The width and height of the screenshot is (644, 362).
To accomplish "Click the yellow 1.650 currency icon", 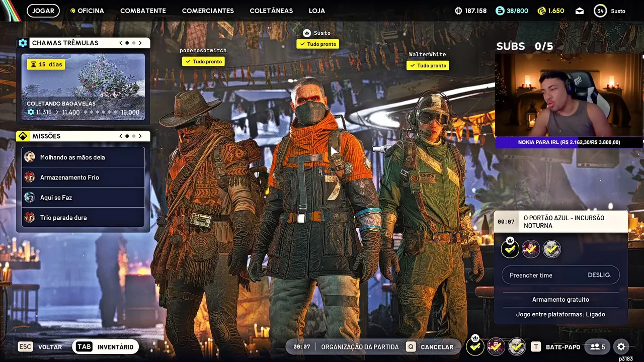I will coord(541,11).
